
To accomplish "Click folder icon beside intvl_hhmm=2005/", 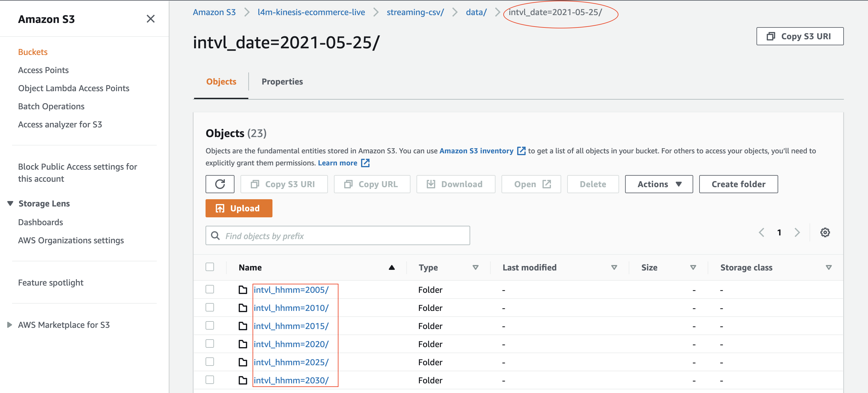I will tap(243, 290).
